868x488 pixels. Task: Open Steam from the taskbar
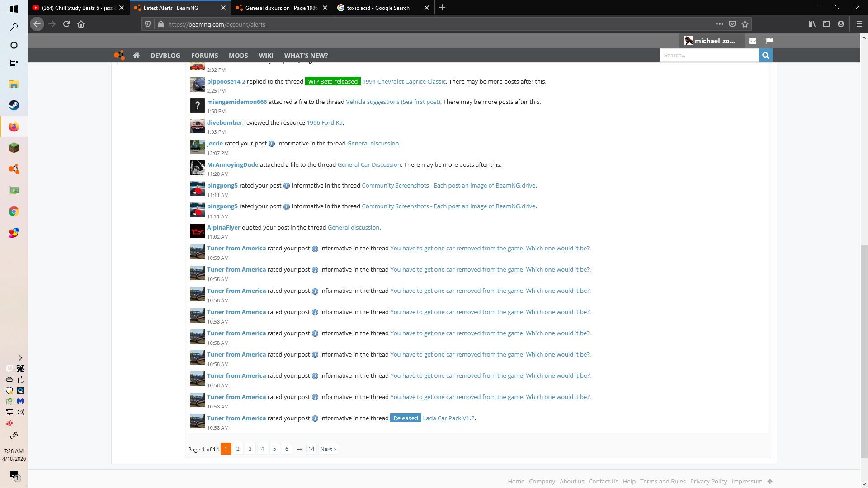(14, 105)
